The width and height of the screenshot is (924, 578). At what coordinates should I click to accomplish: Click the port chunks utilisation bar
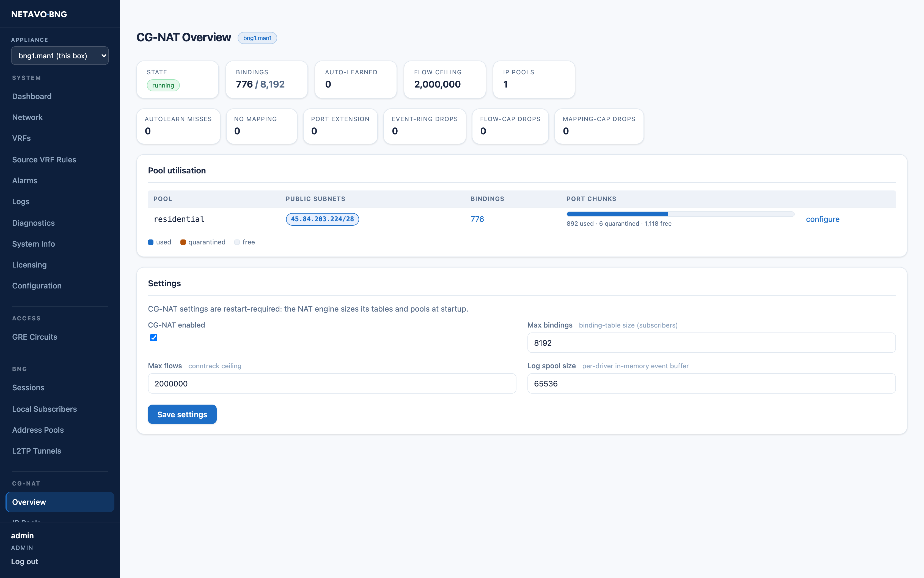680,214
